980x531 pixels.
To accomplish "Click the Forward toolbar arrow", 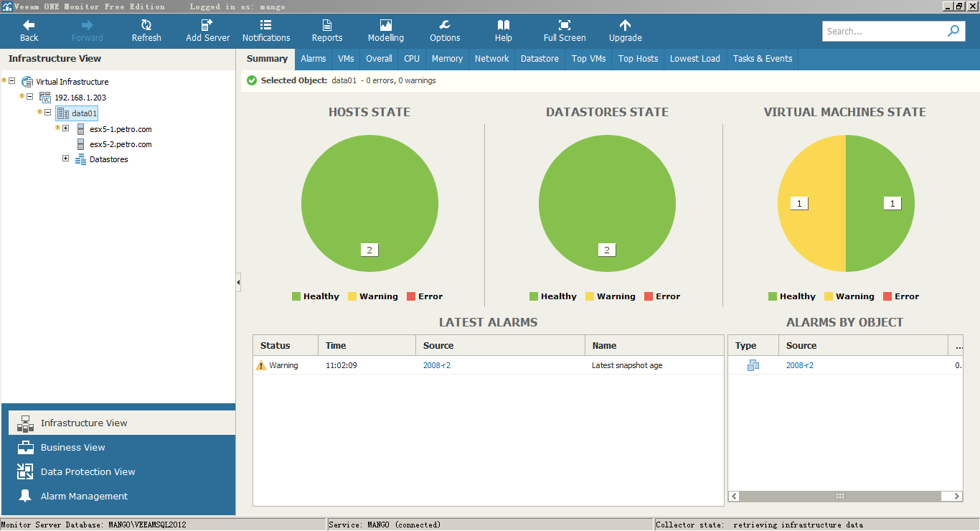I will click(87, 25).
